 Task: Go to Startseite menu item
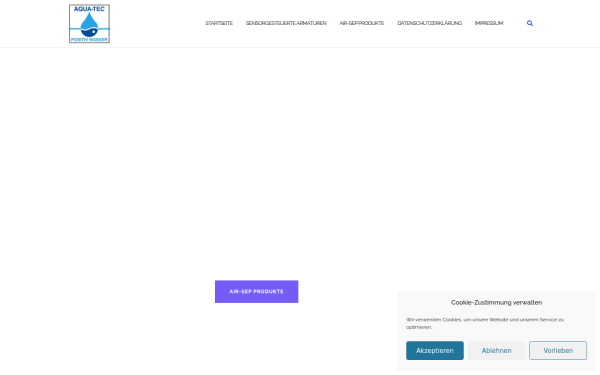click(x=219, y=23)
